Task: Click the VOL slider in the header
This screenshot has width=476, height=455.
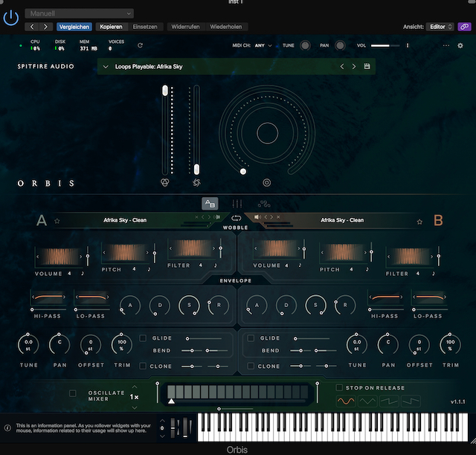Action: tap(385, 45)
